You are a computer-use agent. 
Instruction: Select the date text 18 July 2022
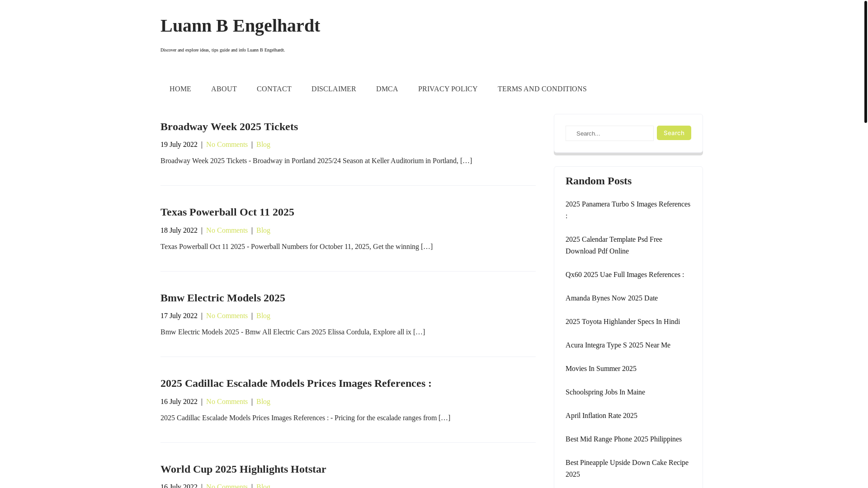point(179,230)
